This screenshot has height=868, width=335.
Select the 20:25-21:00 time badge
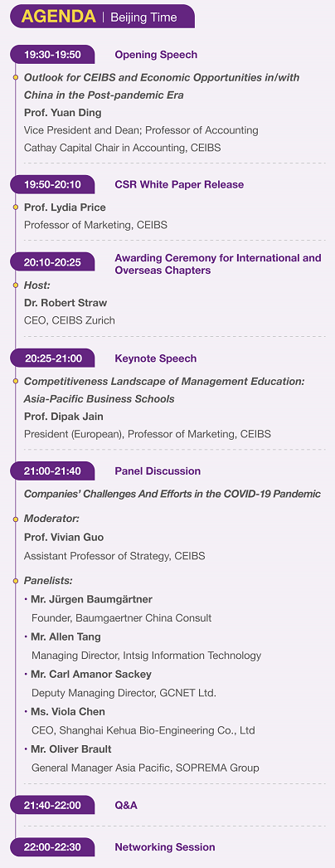[x=52, y=358]
